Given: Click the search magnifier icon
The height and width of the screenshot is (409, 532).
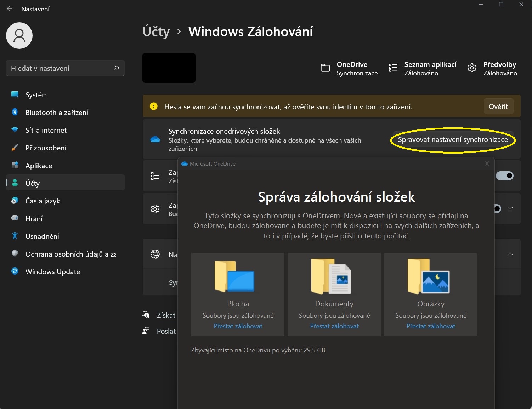Looking at the screenshot, I should (x=116, y=68).
